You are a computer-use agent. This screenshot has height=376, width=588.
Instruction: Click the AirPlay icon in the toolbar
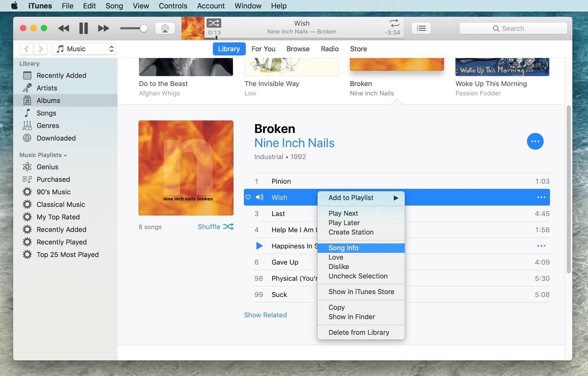pyautogui.click(x=165, y=28)
